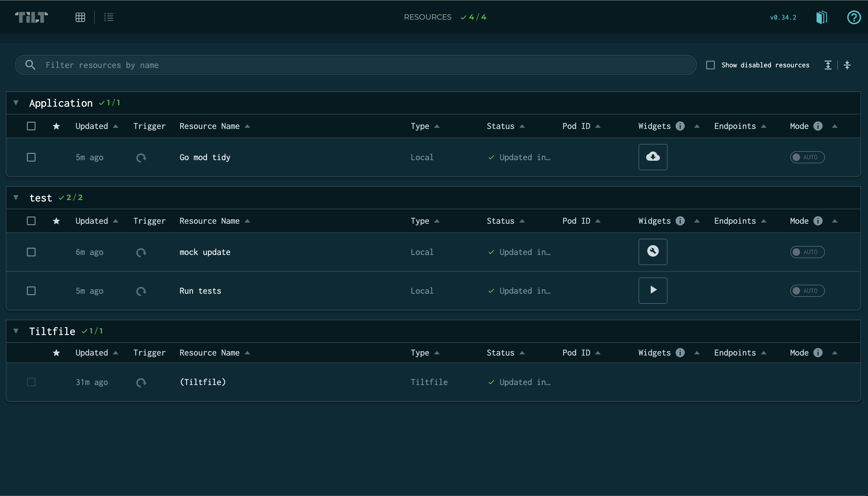Sort test table by Endpoints
Screen dimensions: 868x496
[740, 221]
